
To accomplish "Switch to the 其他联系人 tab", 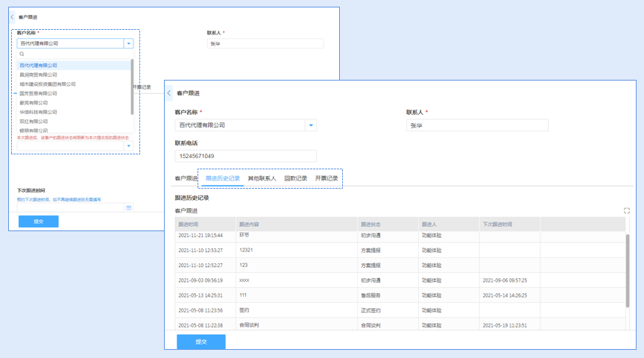I will click(262, 178).
